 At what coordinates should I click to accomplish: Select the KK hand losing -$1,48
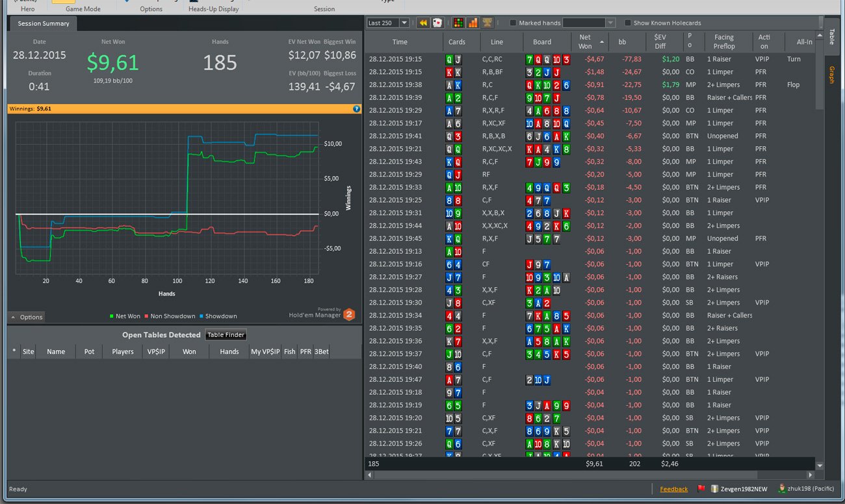click(x=590, y=72)
